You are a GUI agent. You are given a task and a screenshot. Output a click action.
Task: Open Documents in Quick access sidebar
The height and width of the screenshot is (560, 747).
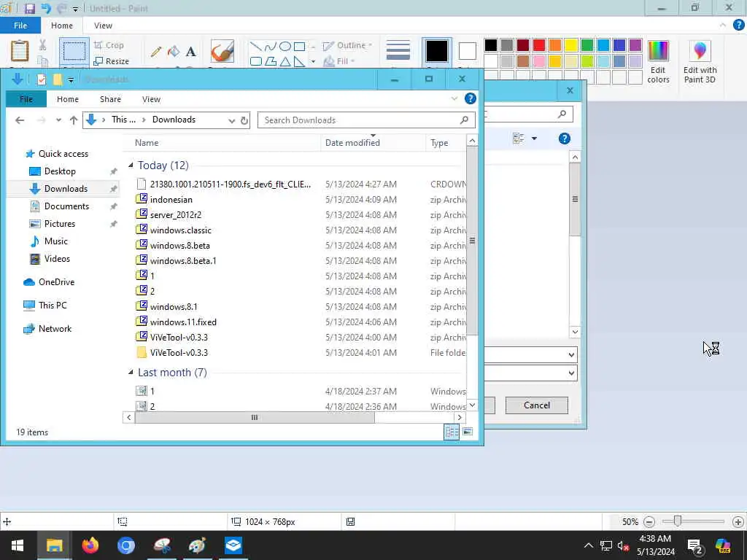(x=66, y=206)
